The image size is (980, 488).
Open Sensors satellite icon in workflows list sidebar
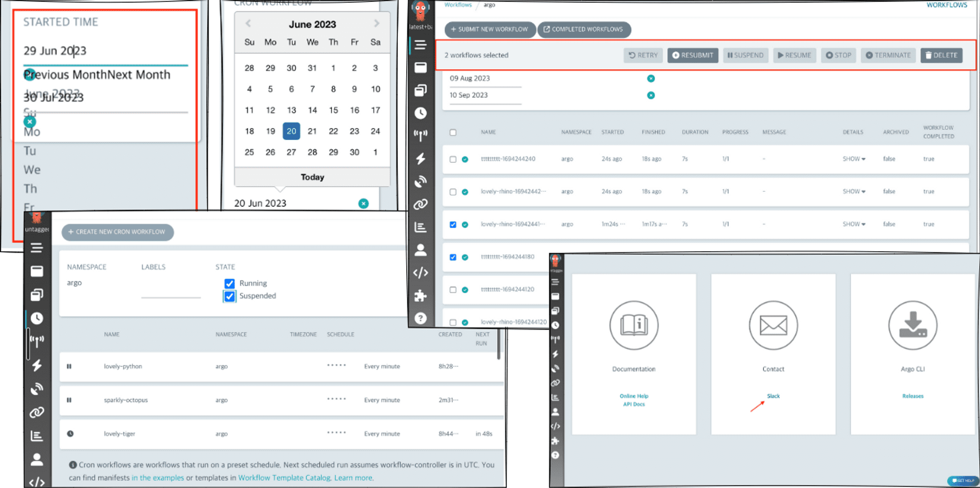[x=420, y=181]
